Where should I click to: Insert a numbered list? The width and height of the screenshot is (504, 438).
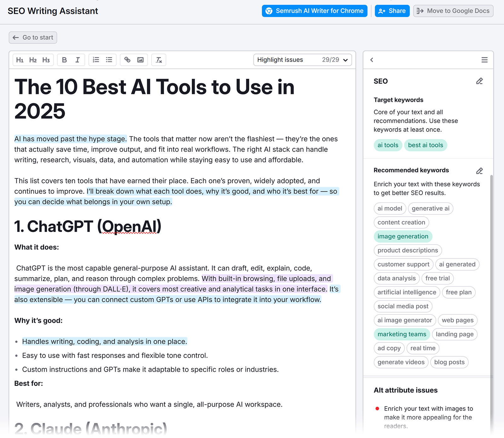coord(96,60)
